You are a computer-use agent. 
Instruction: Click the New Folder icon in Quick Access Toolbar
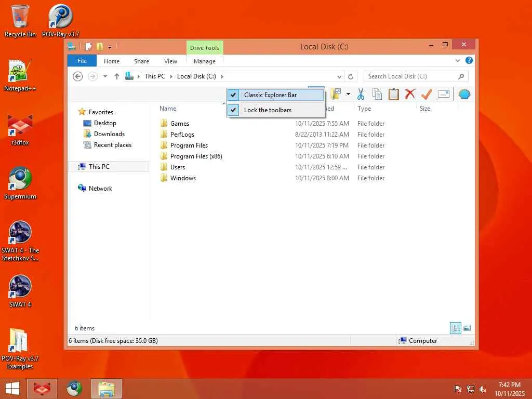100,46
